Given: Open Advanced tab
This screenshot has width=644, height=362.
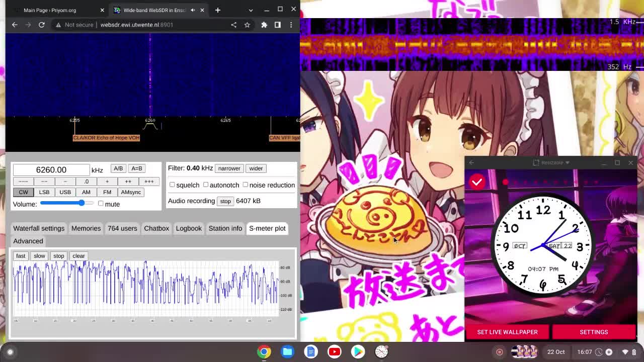Looking at the screenshot, I should (28, 241).
